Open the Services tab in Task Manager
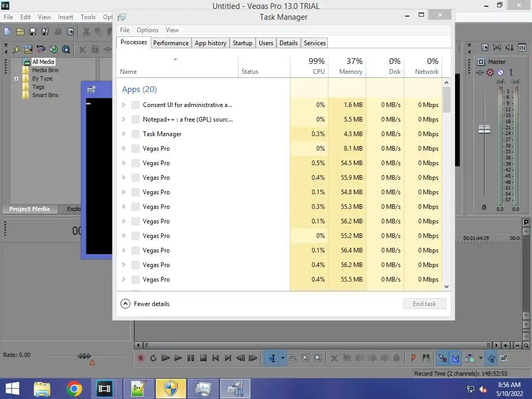This screenshot has height=399, width=532. pyautogui.click(x=314, y=43)
